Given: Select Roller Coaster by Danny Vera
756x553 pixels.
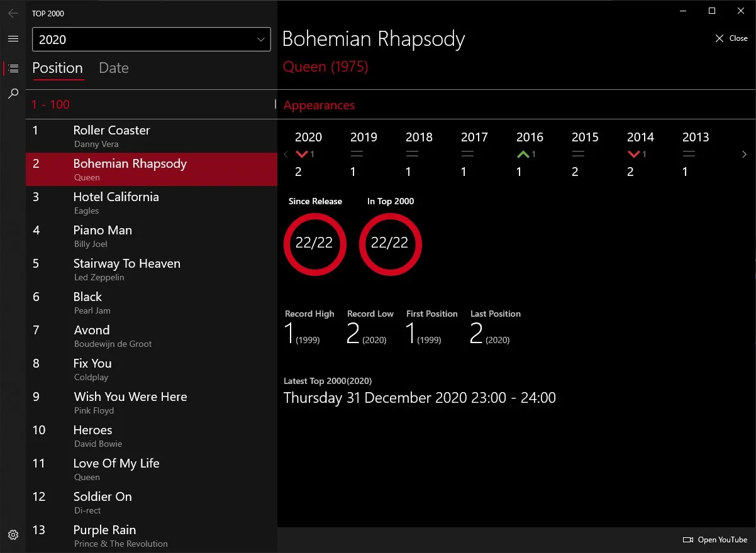Looking at the screenshot, I should tap(152, 136).
